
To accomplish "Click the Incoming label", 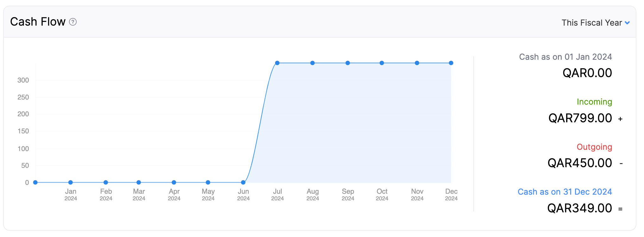I will point(594,102).
